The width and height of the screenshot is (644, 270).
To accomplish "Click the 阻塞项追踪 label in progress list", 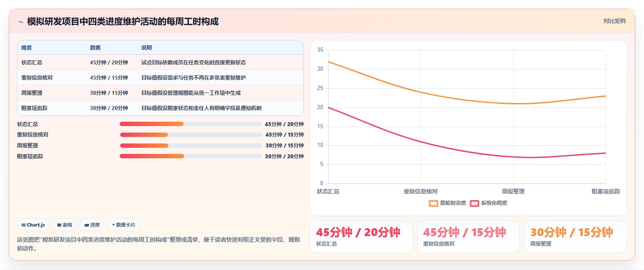I will pyautogui.click(x=30, y=157).
